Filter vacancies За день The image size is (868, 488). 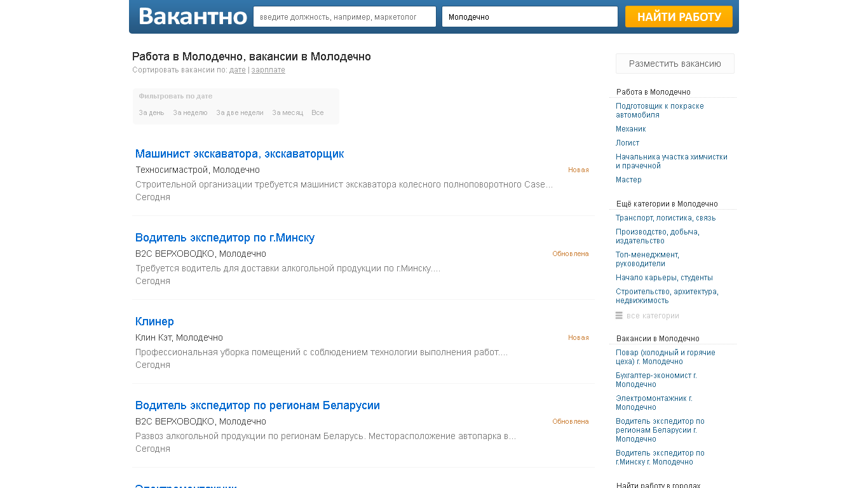(x=151, y=112)
